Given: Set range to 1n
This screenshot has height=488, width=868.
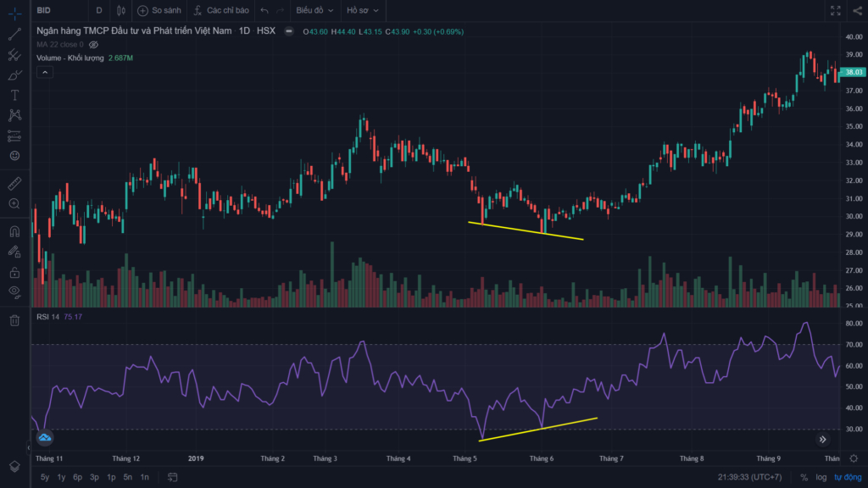Looking at the screenshot, I should [x=144, y=478].
